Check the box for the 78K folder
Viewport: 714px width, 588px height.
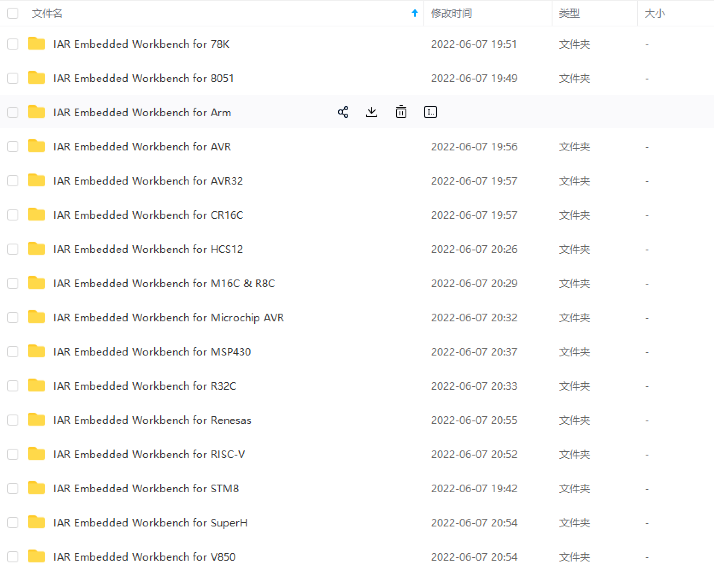(x=13, y=44)
